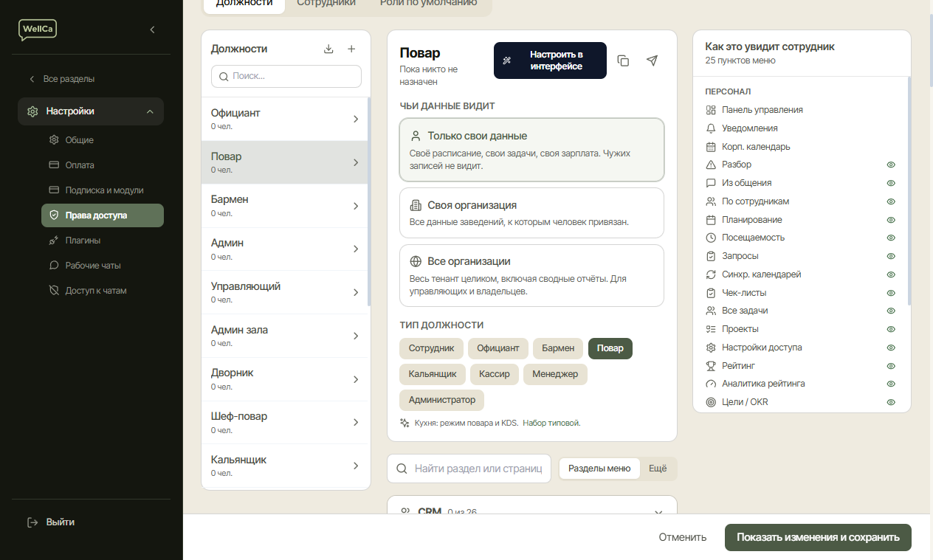
Task: Toggle visibility eye for Из общения
Action: [891, 183]
